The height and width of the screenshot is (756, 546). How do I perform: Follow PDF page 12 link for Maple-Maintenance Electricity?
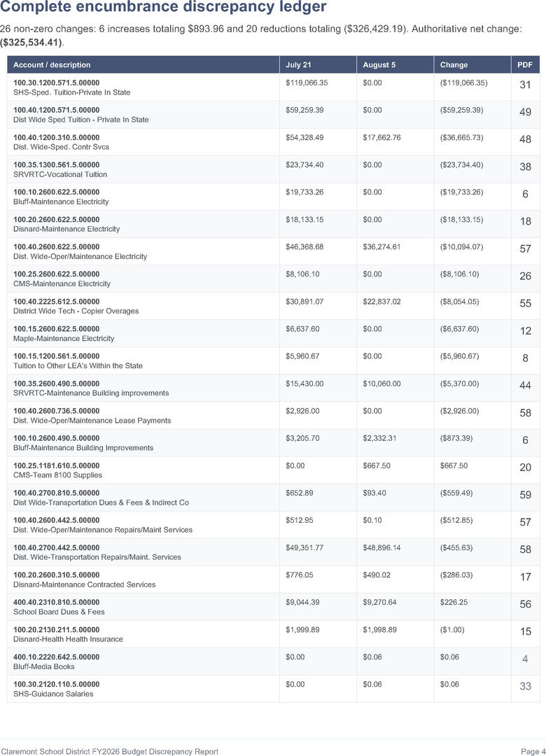(525, 330)
